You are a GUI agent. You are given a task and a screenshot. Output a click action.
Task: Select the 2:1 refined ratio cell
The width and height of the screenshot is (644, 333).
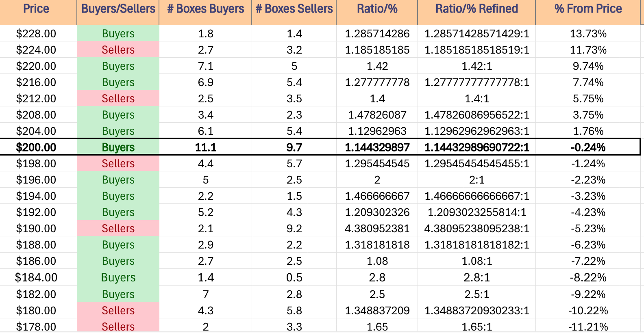coord(476,179)
